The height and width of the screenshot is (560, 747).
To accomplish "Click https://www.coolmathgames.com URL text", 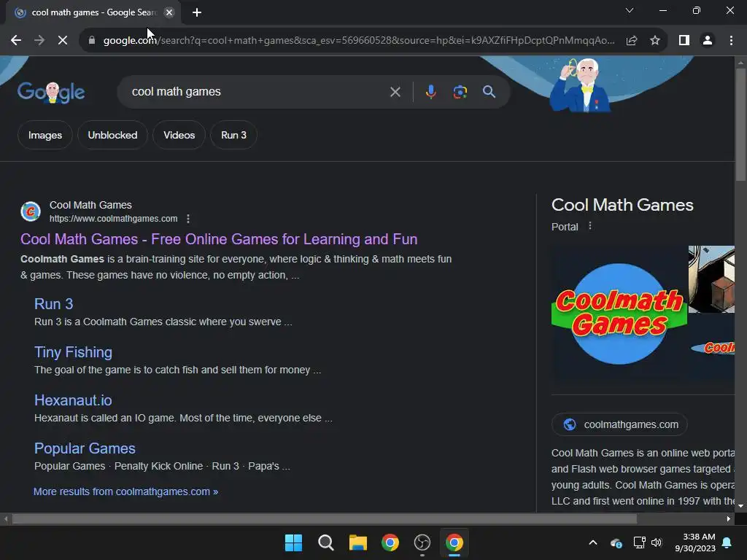I will coord(113,219).
